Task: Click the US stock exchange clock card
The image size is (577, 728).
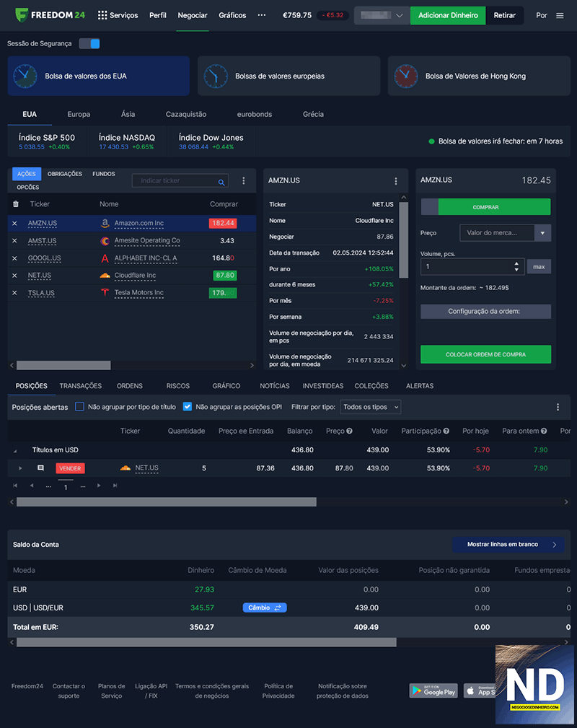Action: click(x=98, y=76)
